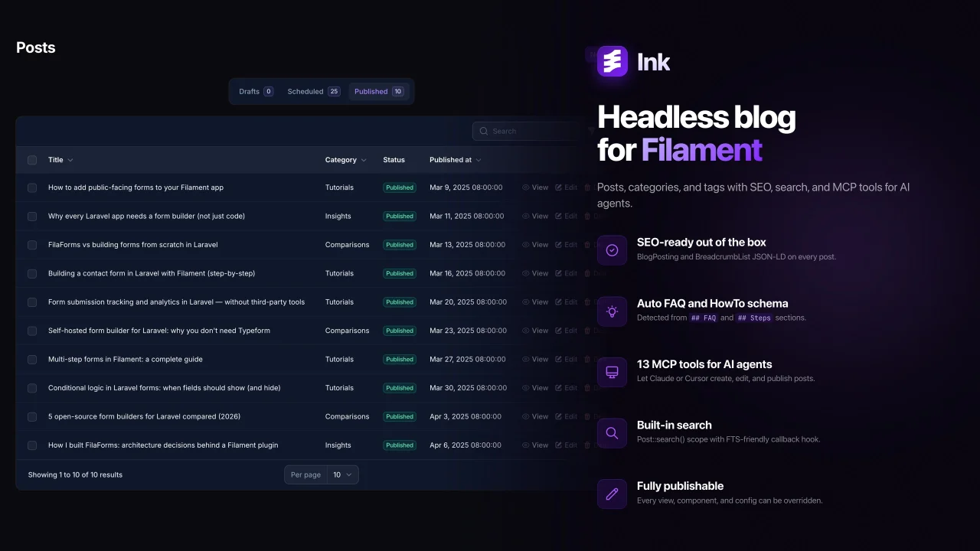Switch to the Scheduled tab
The width and height of the screenshot is (980, 551).
coord(314,91)
